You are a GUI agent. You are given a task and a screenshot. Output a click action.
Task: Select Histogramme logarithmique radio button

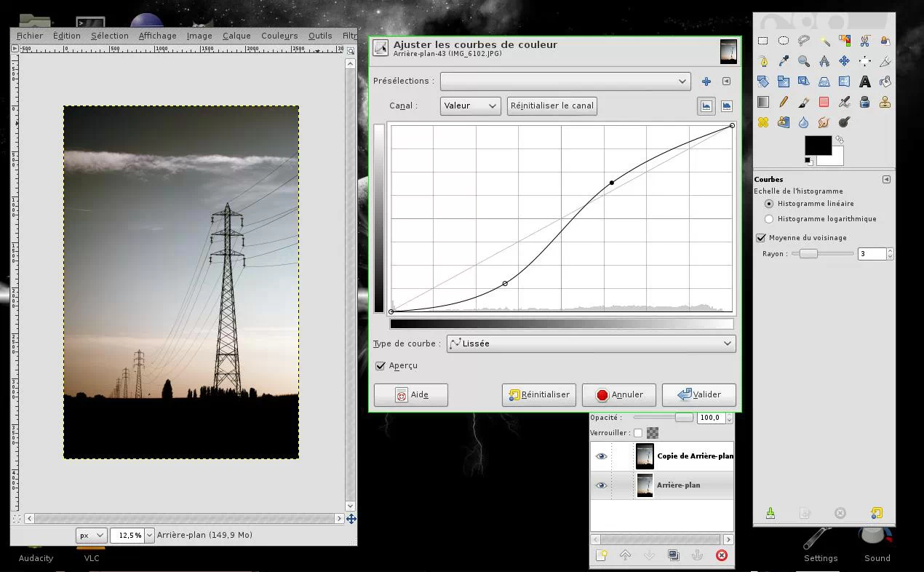coord(769,219)
